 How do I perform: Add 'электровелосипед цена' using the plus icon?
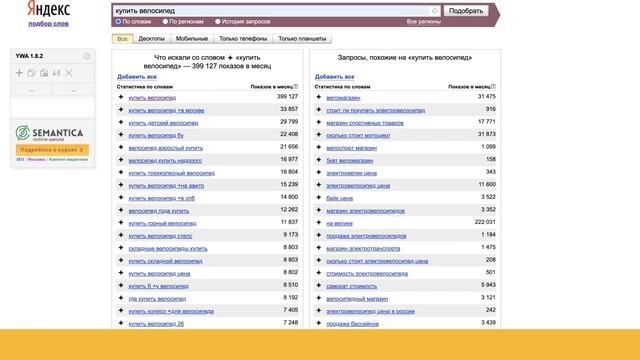click(x=319, y=185)
